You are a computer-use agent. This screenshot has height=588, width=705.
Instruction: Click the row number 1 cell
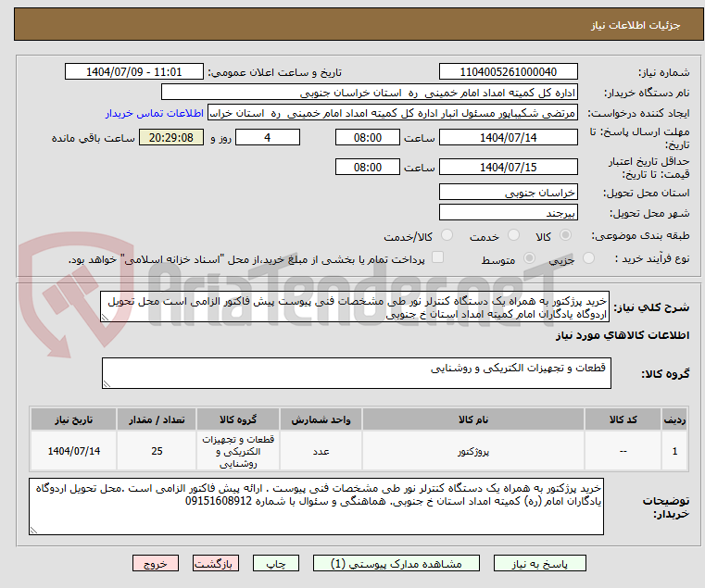tap(674, 451)
